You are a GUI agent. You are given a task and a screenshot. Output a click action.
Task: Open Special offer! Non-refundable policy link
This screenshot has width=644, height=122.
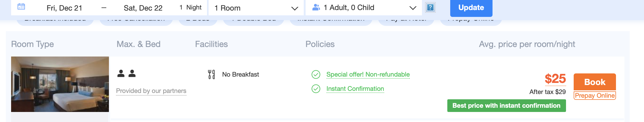coord(368,74)
